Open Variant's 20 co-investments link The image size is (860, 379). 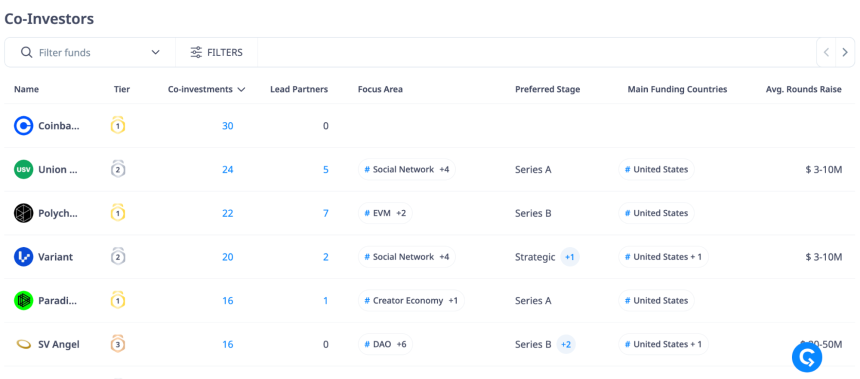(x=228, y=257)
